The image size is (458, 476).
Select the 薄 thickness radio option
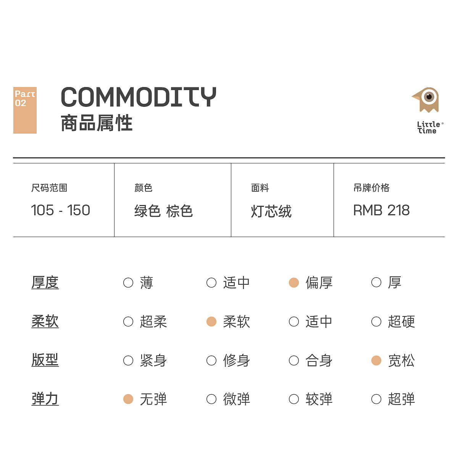pos(128,283)
